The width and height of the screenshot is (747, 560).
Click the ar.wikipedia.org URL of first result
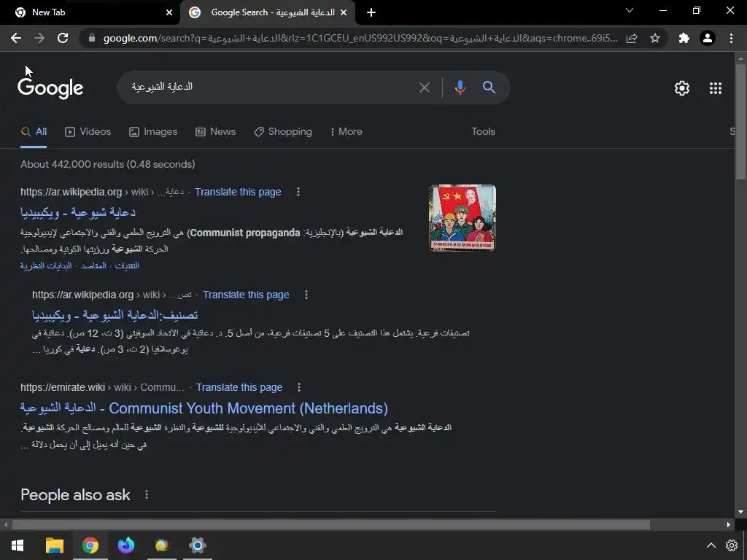(71, 192)
